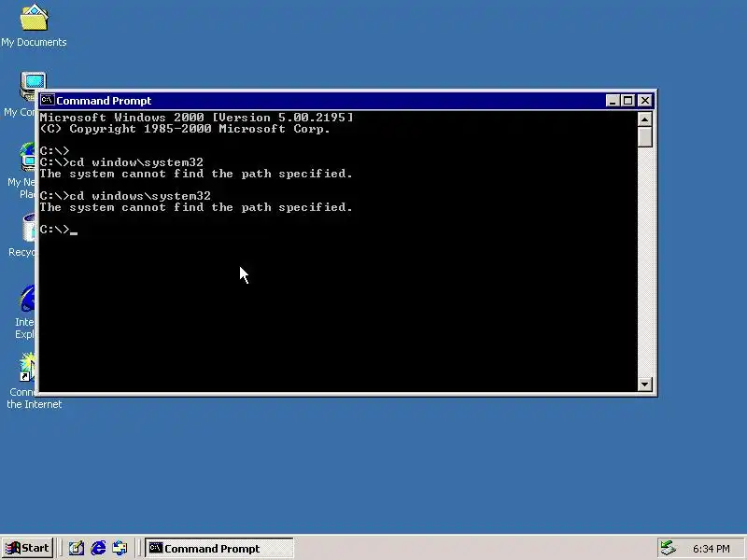The image size is (747, 560).
Task: Click the network tray icon
Action: click(x=669, y=549)
